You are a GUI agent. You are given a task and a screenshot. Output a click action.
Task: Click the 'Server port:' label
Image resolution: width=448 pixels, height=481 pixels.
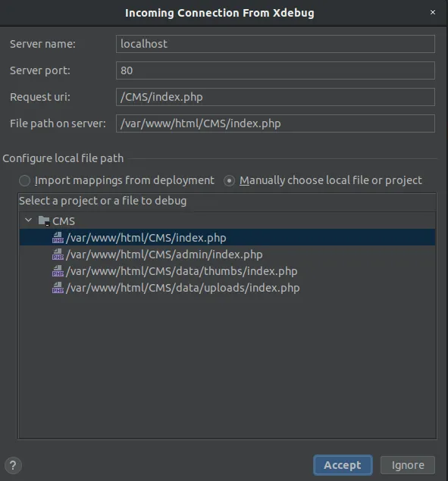click(40, 70)
